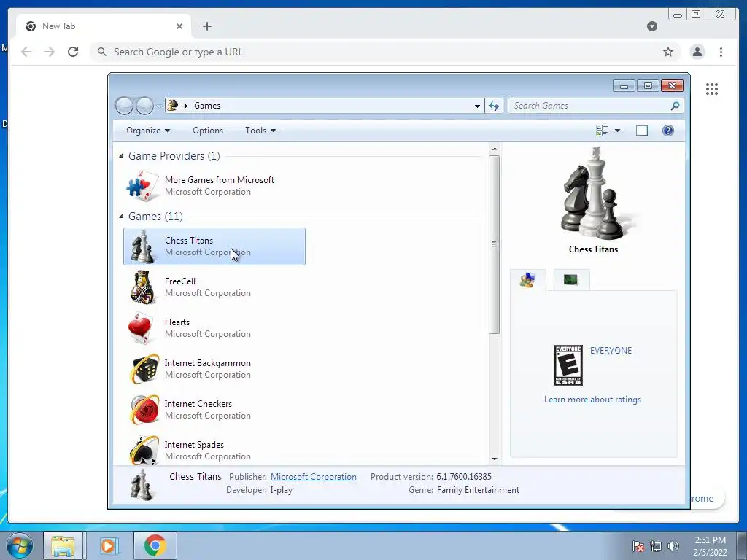Select the Internet Spades icon
Image resolution: width=747 pixels, height=560 pixels.
pos(144,450)
